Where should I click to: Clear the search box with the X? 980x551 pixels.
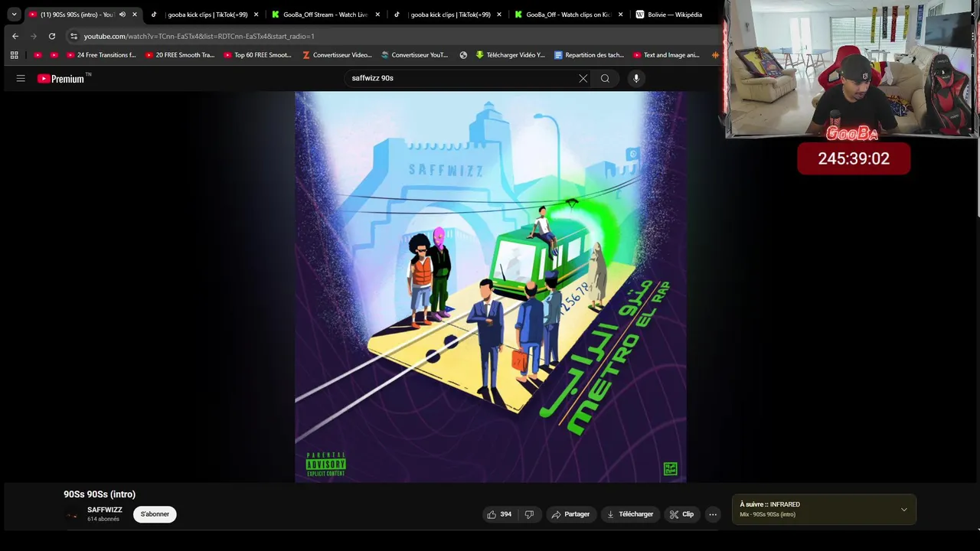coord(583,78)
